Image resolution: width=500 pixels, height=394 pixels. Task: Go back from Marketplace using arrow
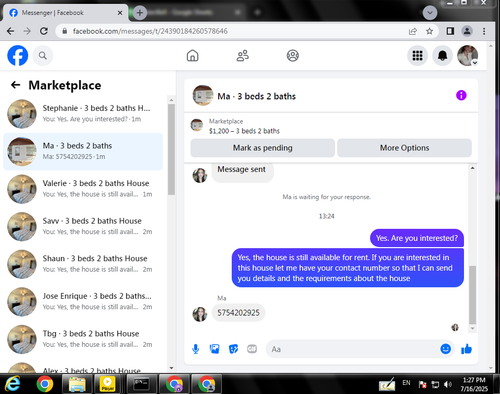(16, 85)
